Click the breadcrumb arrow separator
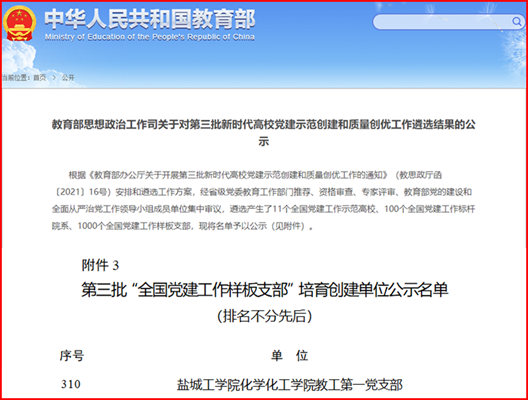 [54, 78]
